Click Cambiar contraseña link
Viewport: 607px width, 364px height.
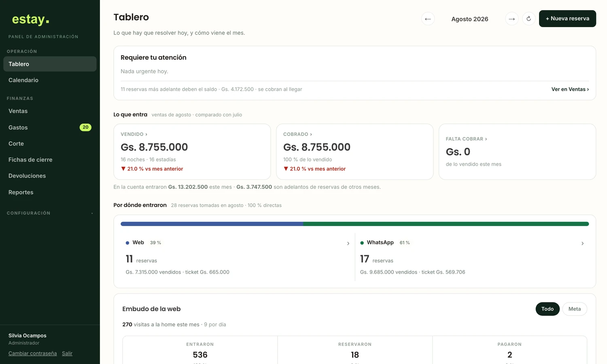click(33, 353)
